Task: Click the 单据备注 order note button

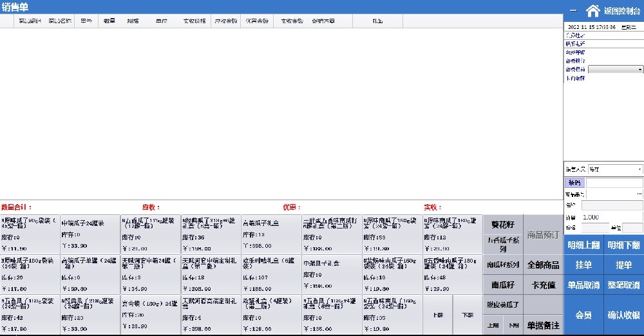Action: (543, 325)
